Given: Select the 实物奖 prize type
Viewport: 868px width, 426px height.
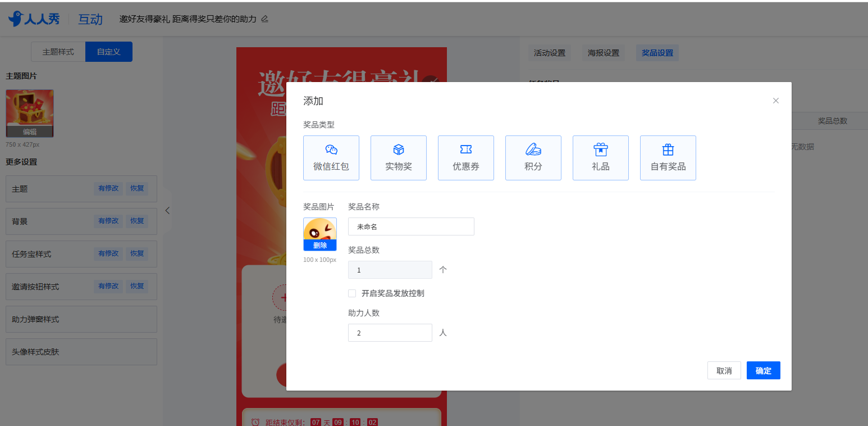Looking at the screenshot, I should pos(399,158).
